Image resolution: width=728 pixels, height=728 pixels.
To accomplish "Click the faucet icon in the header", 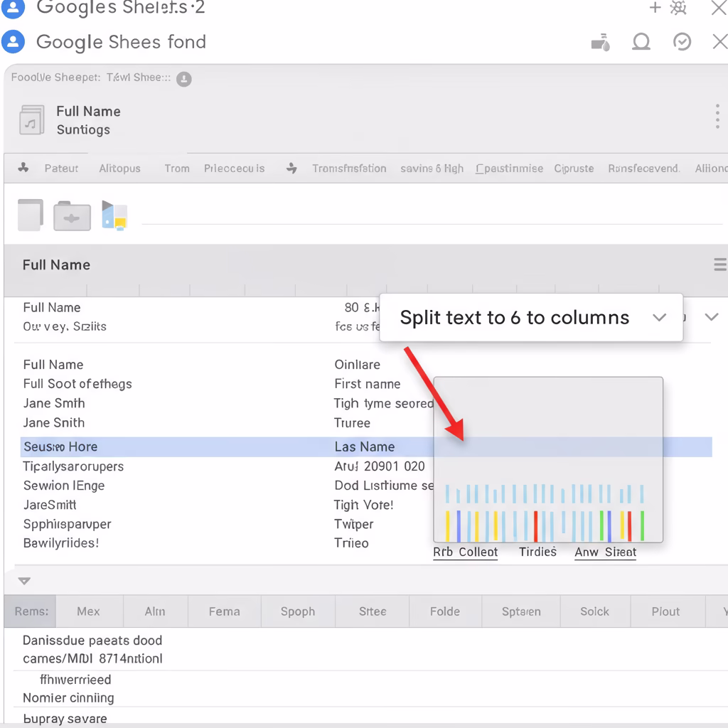I will click(x=600, y=42).
